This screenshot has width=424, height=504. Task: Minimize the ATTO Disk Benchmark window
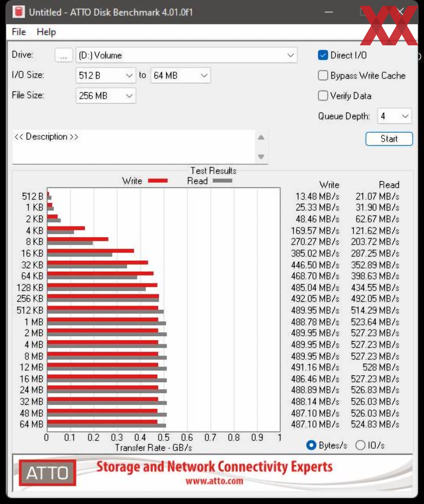tap(329, 11)
